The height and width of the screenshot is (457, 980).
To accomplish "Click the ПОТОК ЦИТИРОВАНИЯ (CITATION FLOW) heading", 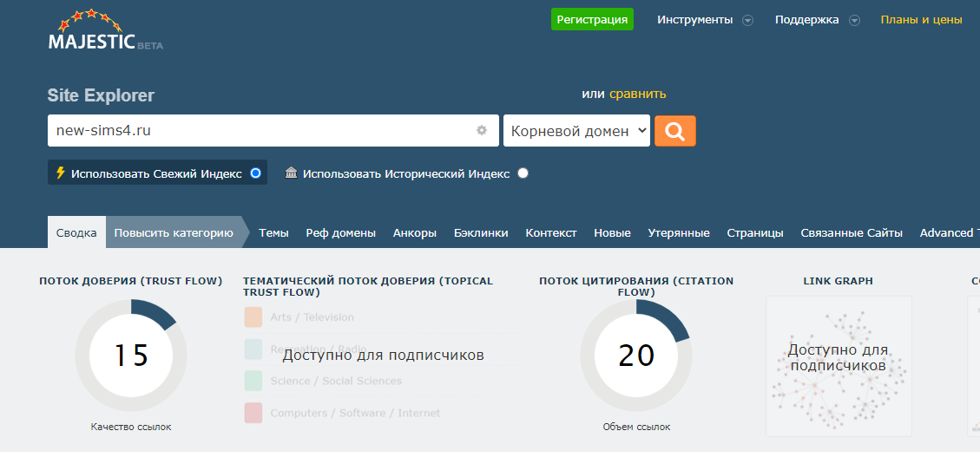I will click(x=636, y=286).
